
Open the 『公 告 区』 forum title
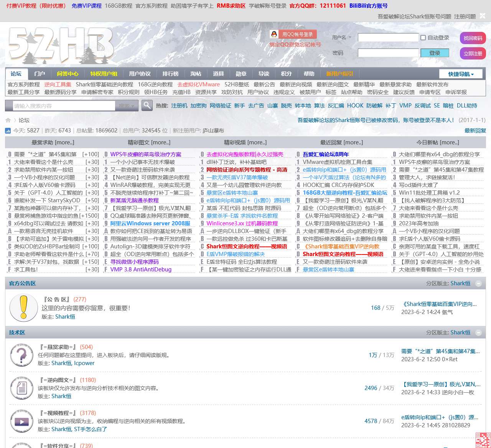click(57, 299)
